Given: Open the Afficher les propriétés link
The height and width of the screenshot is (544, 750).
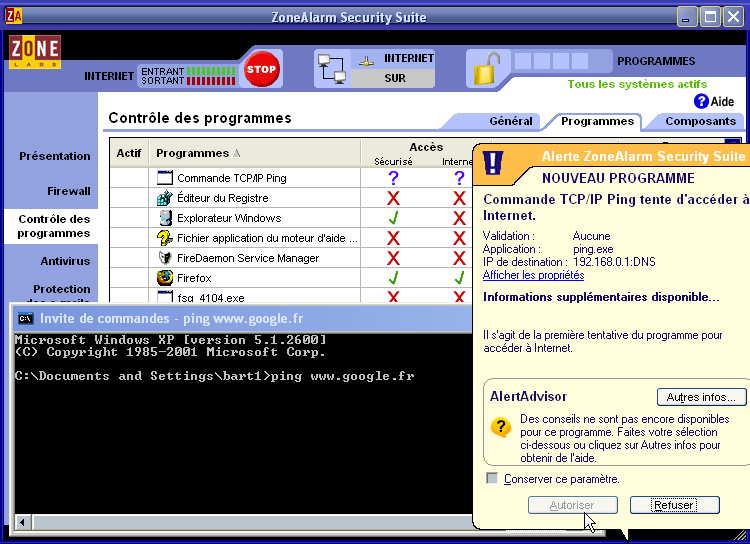Looking at the screenshot, I should coord(533,275).
